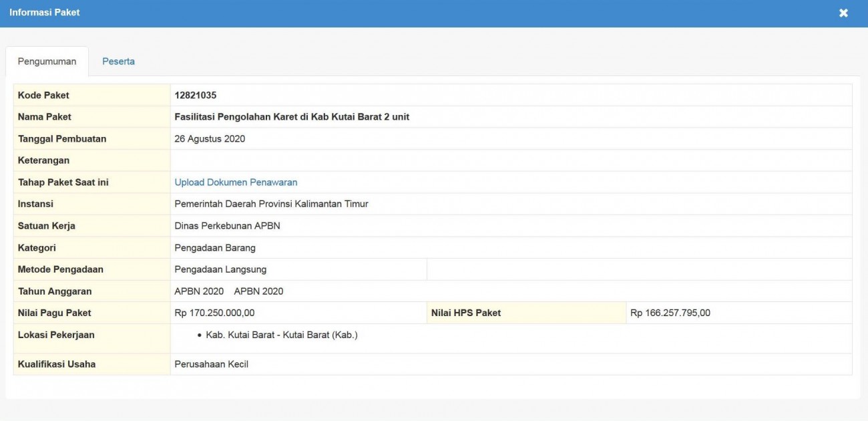Click the Fasilitasi Pengolahan Karet package name
The width and height of the screenshot is (868, 421).
pyautogui.click(x=292, y=117)
